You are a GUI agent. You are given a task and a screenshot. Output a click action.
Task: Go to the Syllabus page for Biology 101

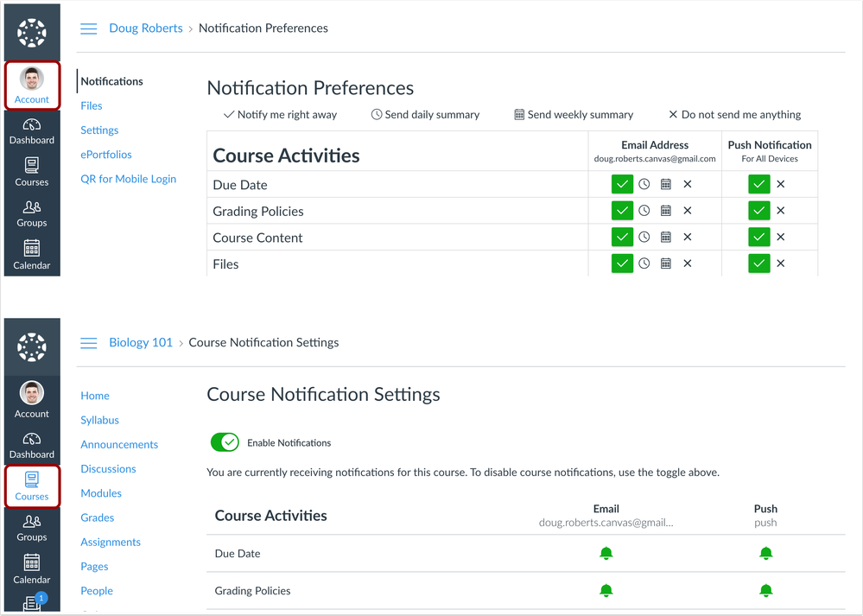[x=99, y=420]
